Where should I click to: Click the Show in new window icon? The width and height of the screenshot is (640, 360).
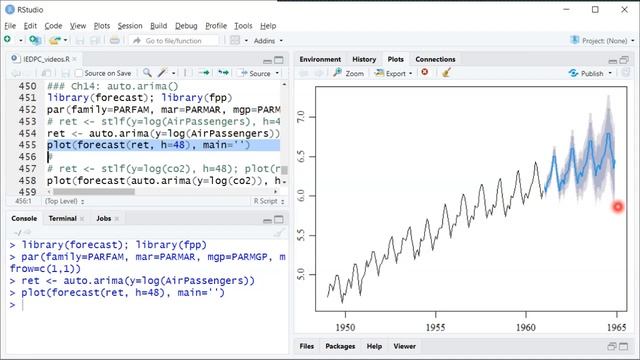pyautogui.click(x=46, y=73)
